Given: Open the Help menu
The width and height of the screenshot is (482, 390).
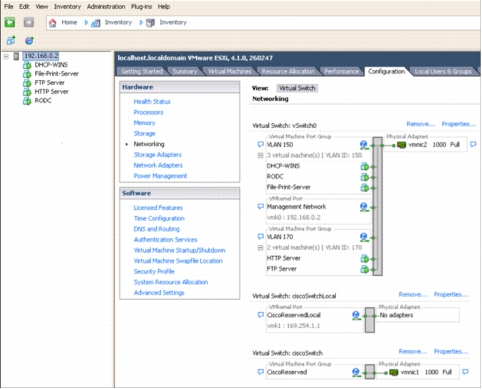Looking at the screenshot, I should coord(164,7).
